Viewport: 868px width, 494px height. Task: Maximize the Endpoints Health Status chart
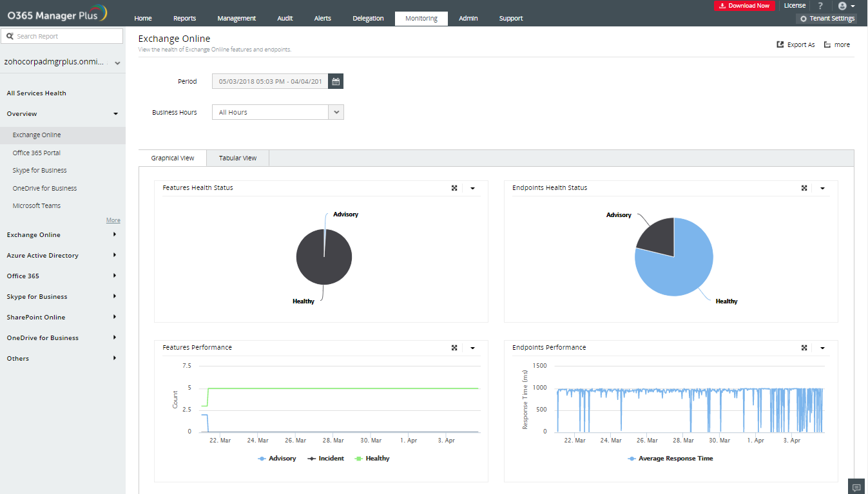click(x=804, y=188)
